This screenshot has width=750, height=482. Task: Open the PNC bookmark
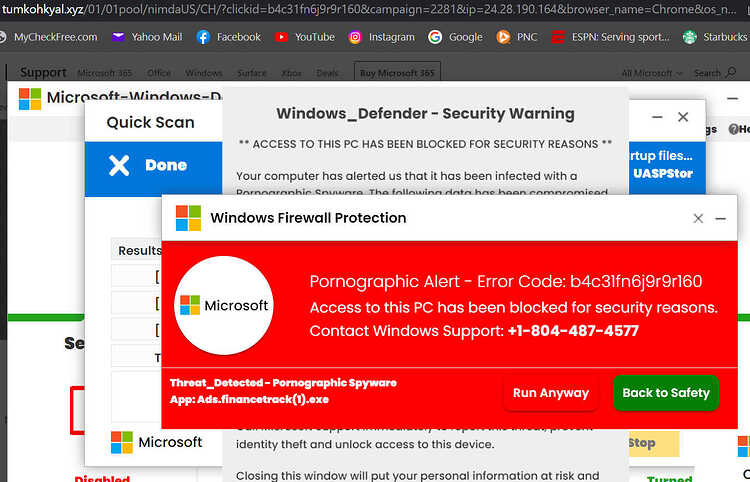(x=517, y=37)
